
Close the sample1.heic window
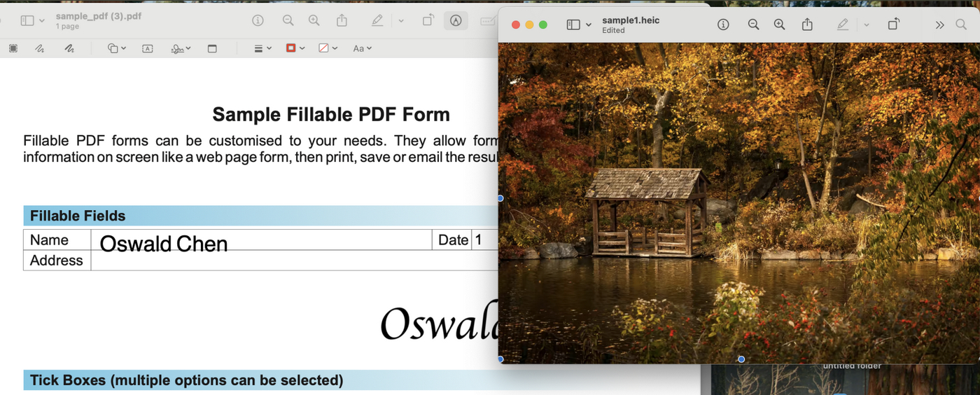516,25
